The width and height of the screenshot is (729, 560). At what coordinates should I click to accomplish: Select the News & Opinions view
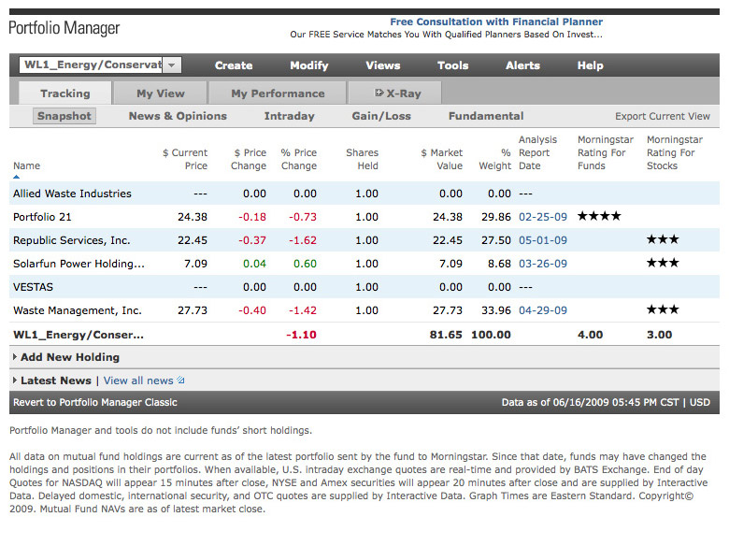point(178,116)
